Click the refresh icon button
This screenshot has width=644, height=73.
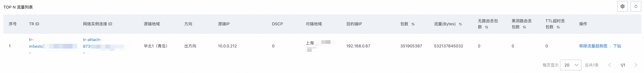(636, 7)
